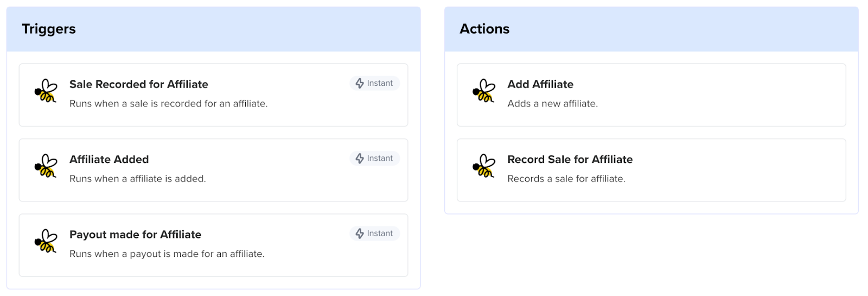Click the bee icon beside Affiliate Added

click(46, 166)
